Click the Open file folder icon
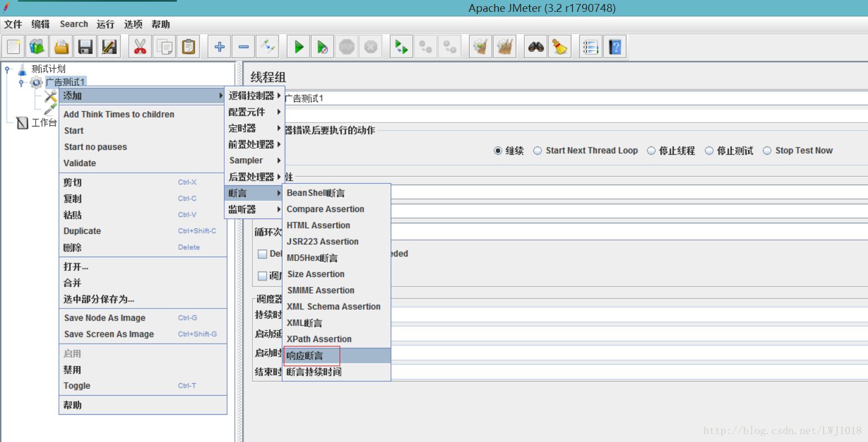 62,46
